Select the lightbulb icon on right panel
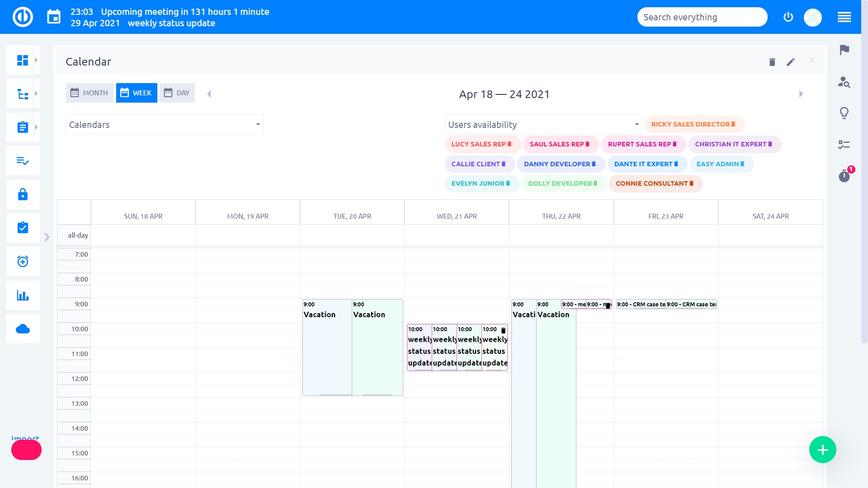868x488 pixels. [x=844, y=113]
